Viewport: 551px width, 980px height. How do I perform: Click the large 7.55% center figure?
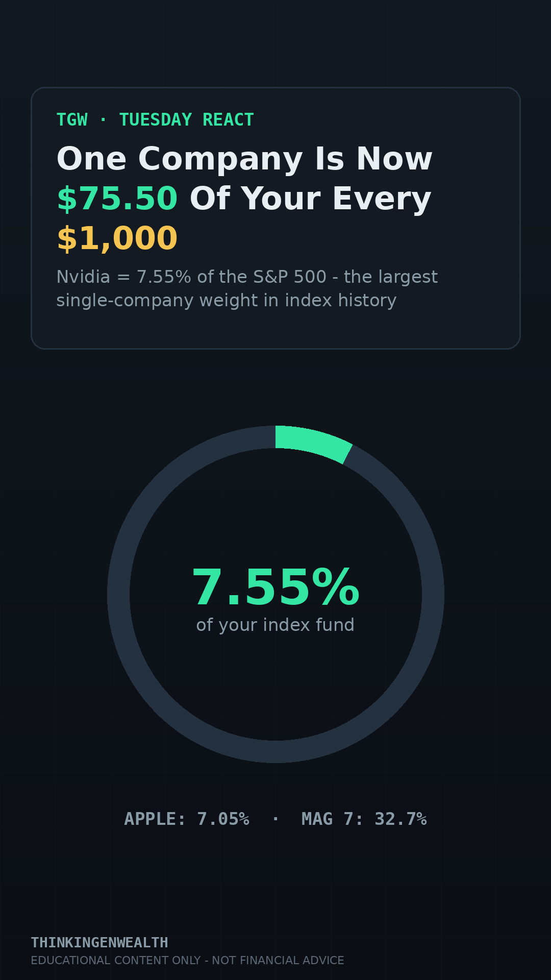(275, 588)
